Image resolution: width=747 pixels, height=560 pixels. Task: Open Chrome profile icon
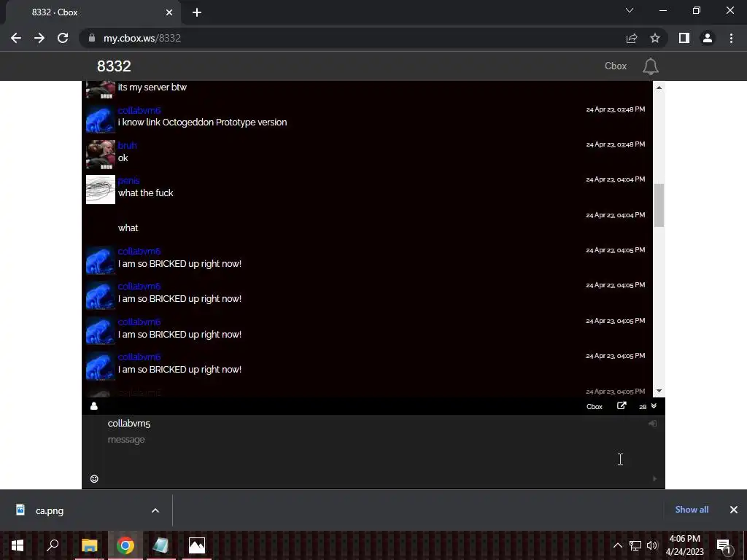(x=708, y=38)
